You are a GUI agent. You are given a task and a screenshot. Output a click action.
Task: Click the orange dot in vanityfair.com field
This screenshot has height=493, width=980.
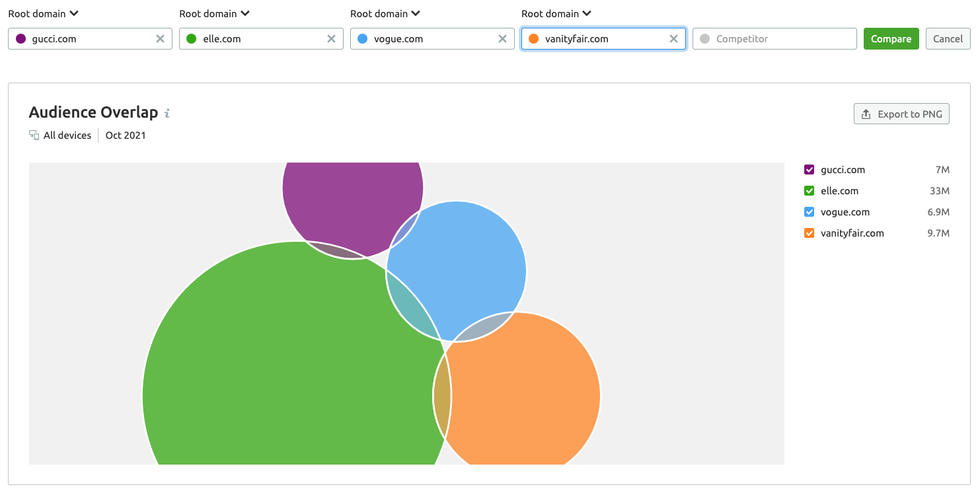(534, 39)
